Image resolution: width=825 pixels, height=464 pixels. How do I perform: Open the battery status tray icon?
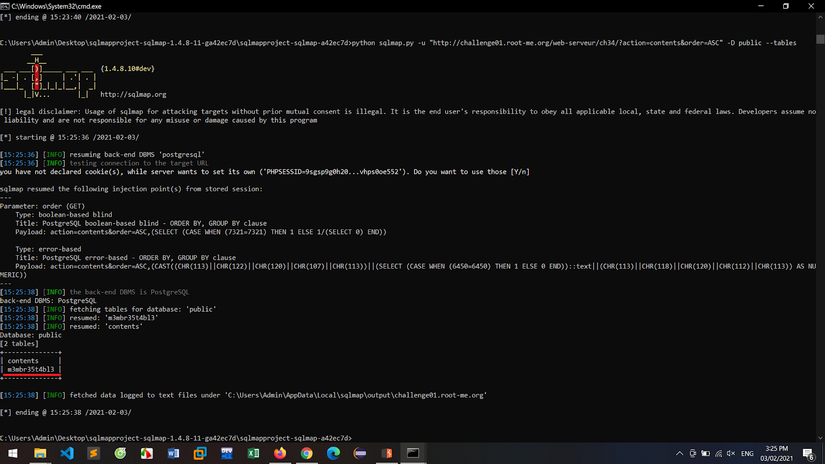pos(706,453)
